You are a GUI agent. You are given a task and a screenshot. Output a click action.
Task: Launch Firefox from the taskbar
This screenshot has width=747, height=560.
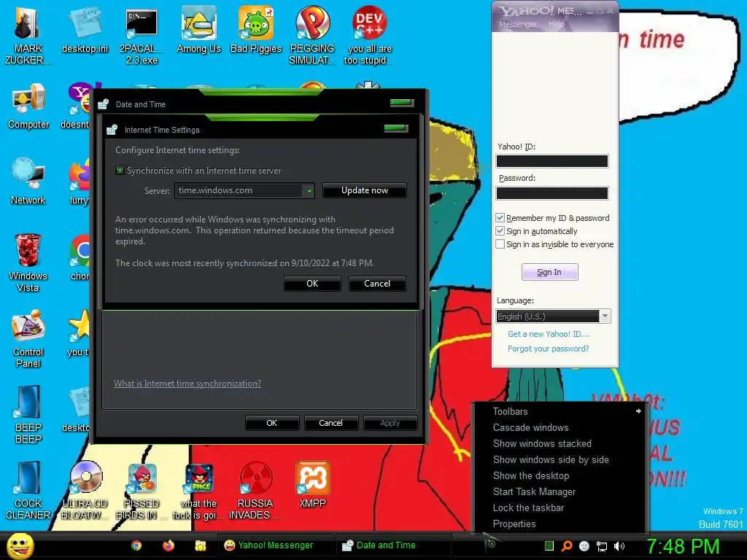(169, 545)
